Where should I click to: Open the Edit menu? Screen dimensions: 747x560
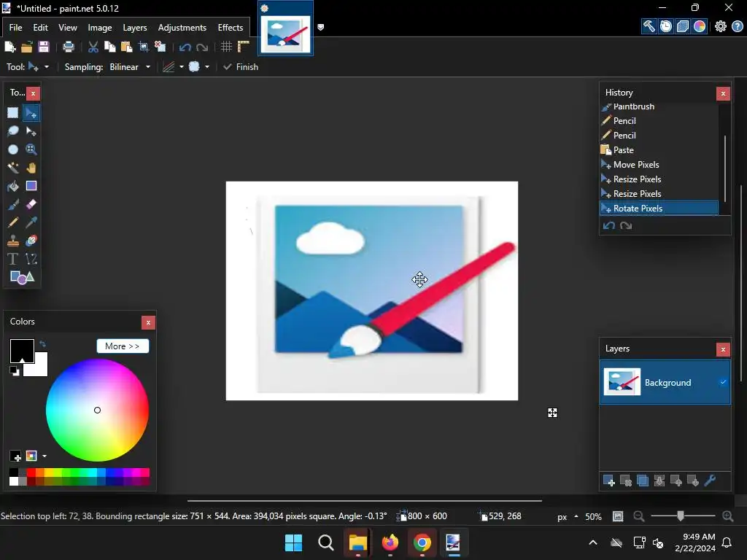[41, 28]
